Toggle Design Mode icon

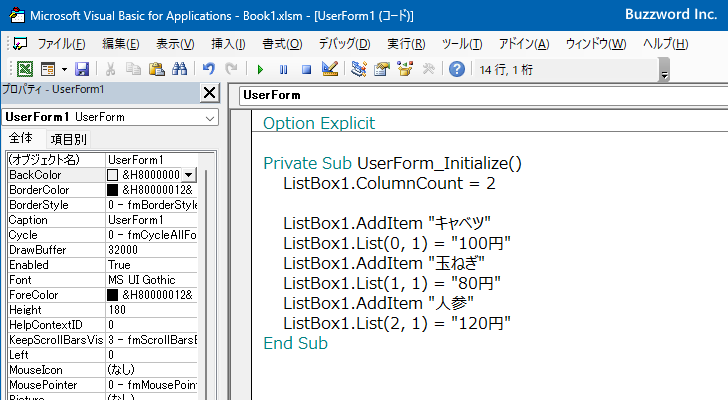click(330, 70)
